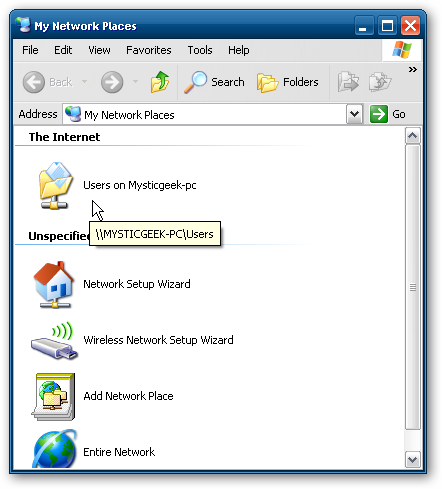Open the Tools menu
Viewport: 442px width, 489px height.
tap(200, 50)
